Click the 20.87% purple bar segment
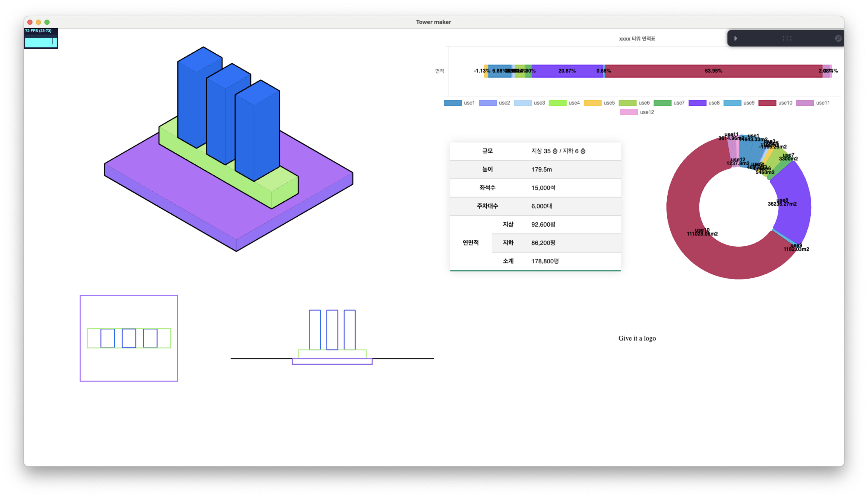This screenshot has width=868, height=498. tap(567, 71)
